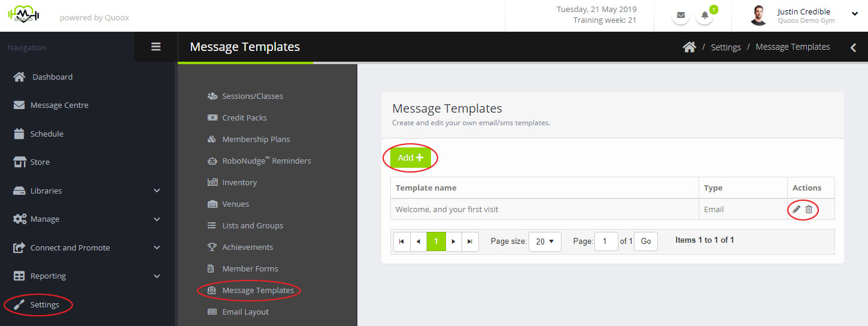The height and width of the screenshot is (326, 868).
Task: Click the Connect and Promote share icon
Action: pos(19,247)
